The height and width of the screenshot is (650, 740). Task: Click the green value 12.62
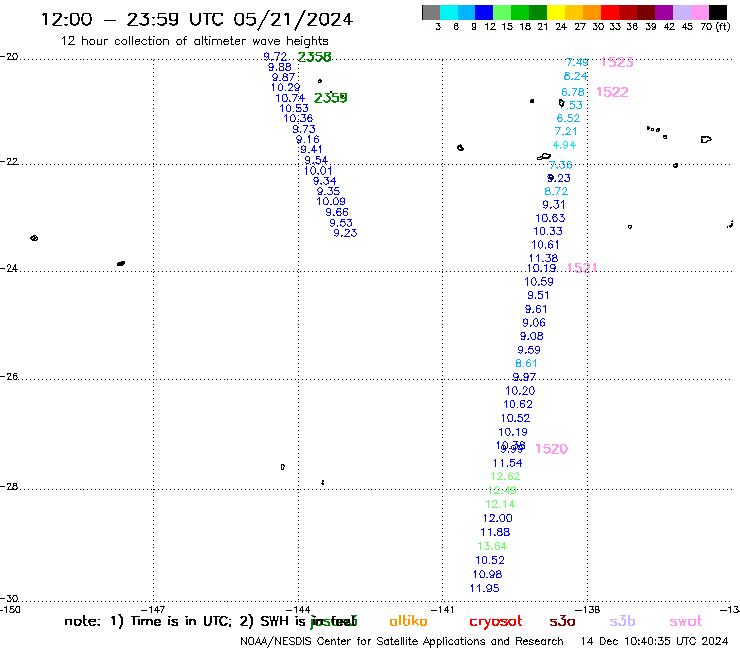505,476
